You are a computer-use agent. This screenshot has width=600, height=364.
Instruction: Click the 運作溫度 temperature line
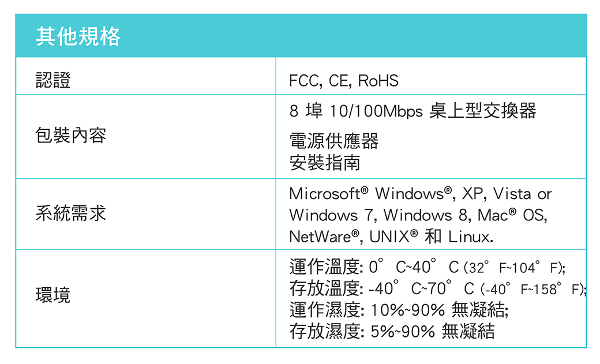427,267
